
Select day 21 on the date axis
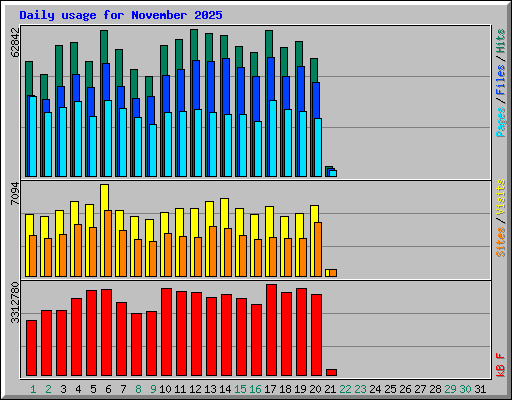[330, 389]
